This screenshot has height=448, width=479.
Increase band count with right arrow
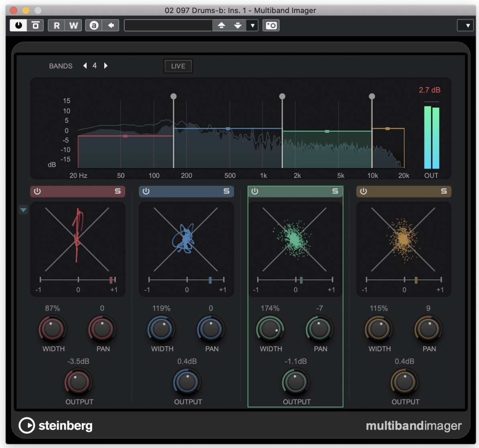tap(106, 66)
